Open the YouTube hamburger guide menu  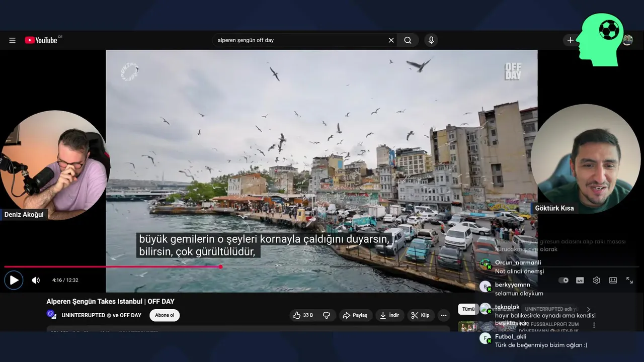point(12,40)
